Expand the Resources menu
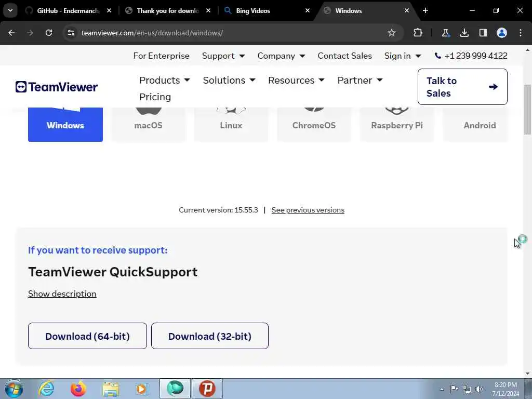Viewport: 532px width, 399px height. 296,81
